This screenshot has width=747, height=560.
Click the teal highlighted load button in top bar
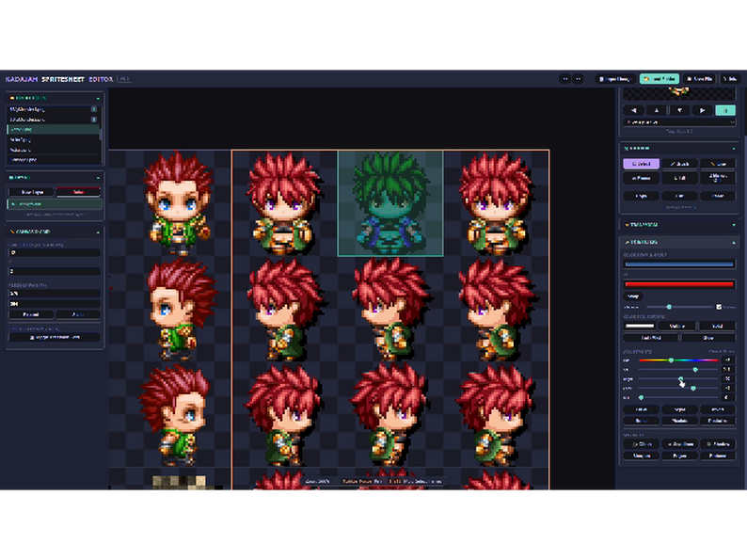click(660, 79)
